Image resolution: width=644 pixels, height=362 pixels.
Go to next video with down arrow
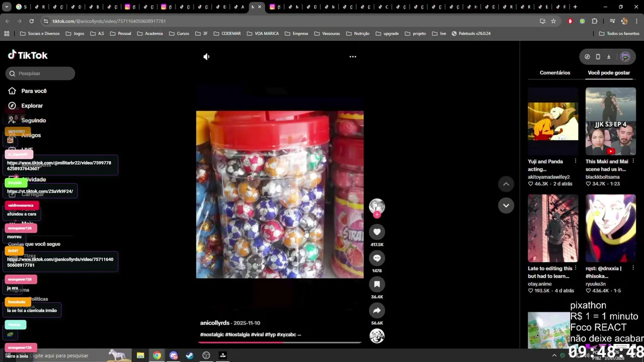point(506,205)
